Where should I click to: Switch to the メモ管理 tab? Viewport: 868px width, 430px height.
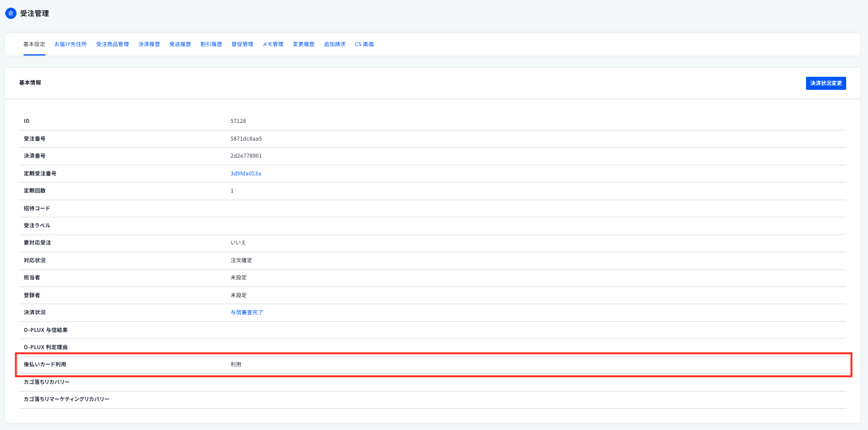(x=273, y=44)
